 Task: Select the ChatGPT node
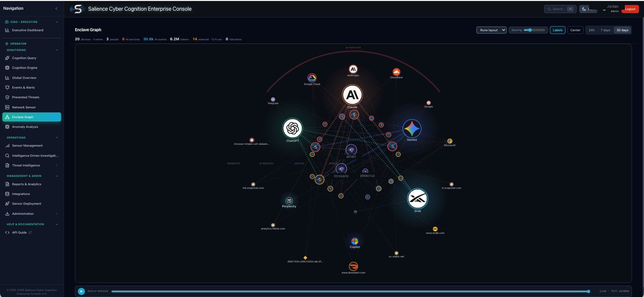pyautogui.click(x=292, y=128)
